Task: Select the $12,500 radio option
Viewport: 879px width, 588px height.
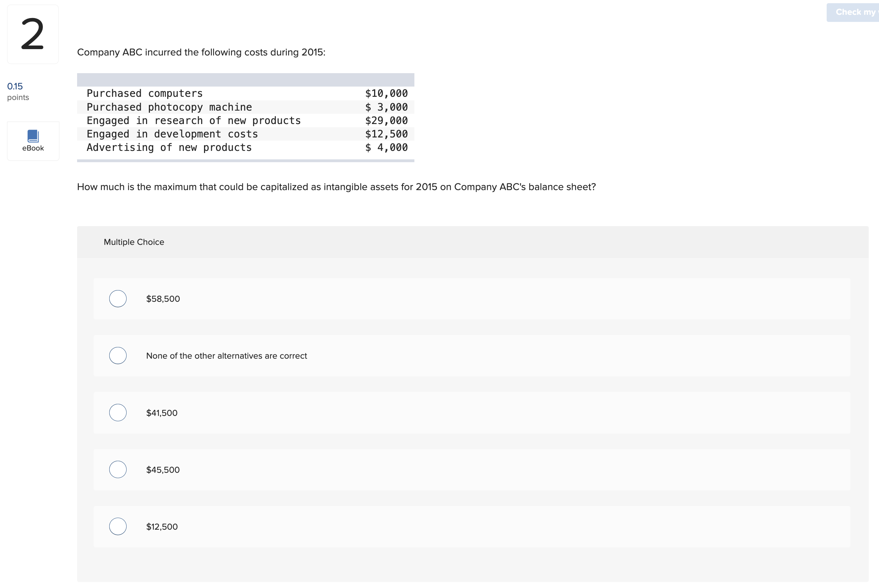Action: coord(118,527)
